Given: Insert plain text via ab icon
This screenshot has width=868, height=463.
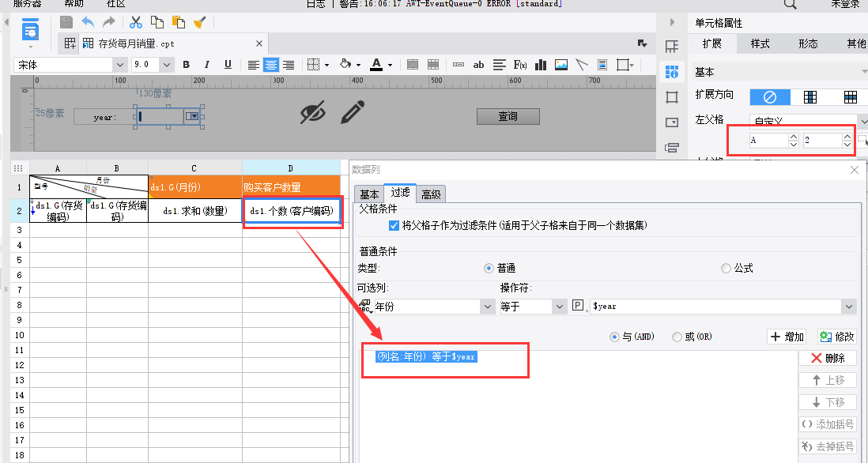Looking at the screenshot, I should [x=479, y=65].
